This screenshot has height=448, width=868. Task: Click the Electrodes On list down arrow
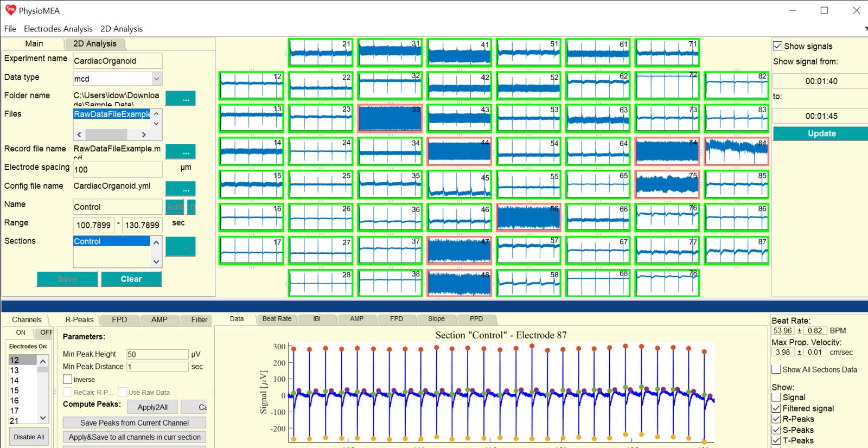point(43,418)
